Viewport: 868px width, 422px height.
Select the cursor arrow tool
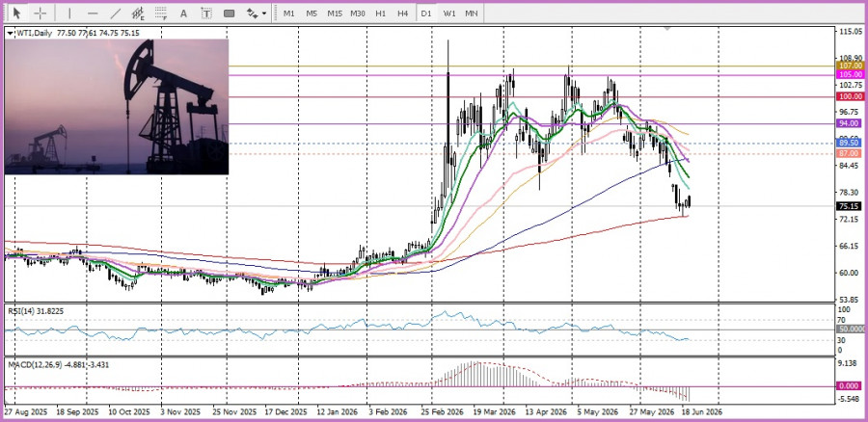click(x=16, y=13)
